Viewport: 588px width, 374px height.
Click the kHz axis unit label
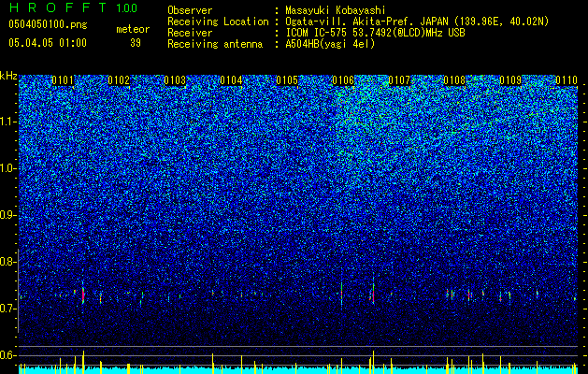click(8, 76)
